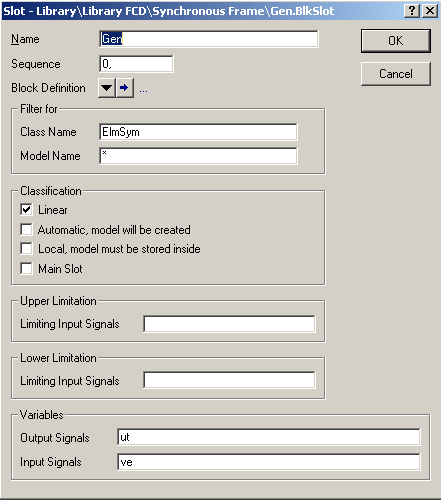Cancel the Slot dialog
The width and height of the screenshot is (441, 500).
396,74
